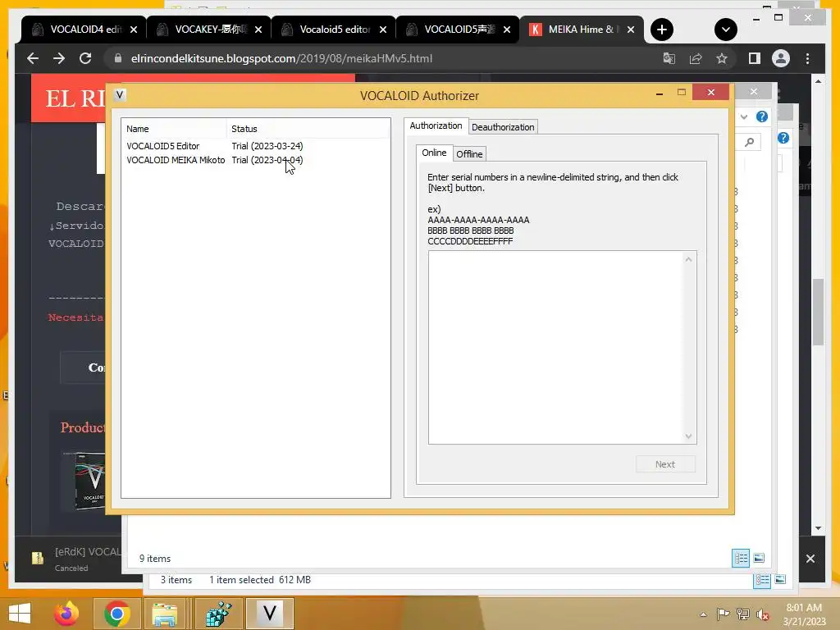Click serial box scroll down arrow
840x630 pixels.
[x=689, y=436]
